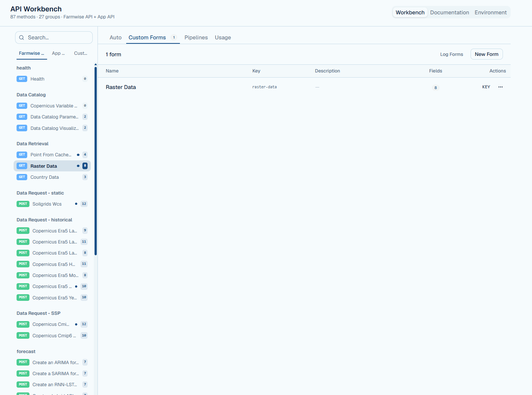
Task: Select the Cust… sidebar tab
Action: click(81, 53)
